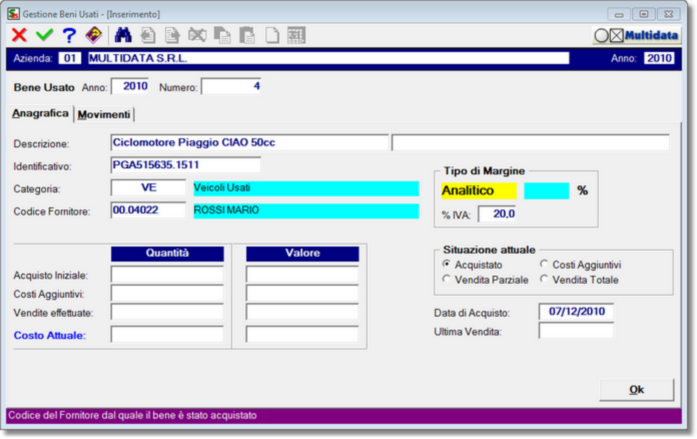Click the cyan margin percentage box
The image size is (697, 439).
(x=546, y=191)
